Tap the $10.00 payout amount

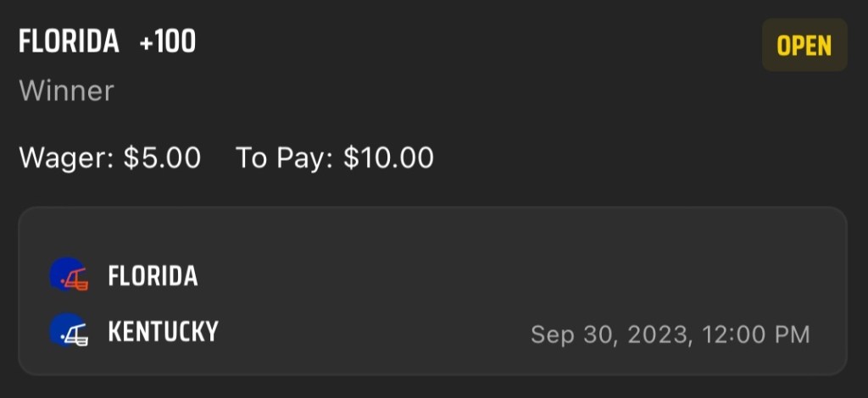[x=388, y=158]
